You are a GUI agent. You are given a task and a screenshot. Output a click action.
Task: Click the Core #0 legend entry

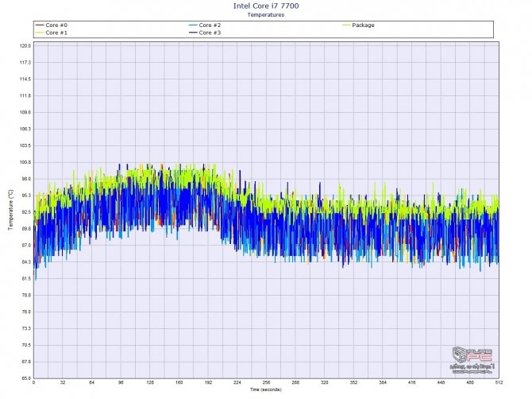[x=52, y=25]
